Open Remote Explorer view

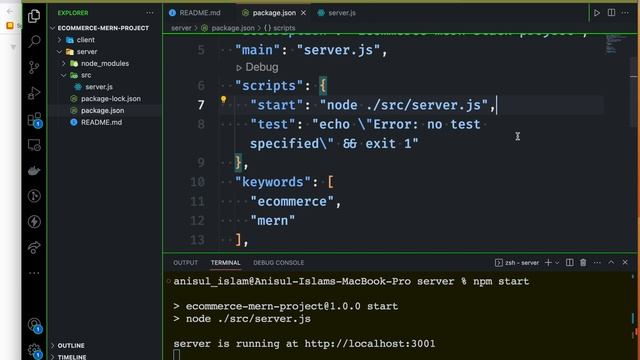(x=34, y=145)
